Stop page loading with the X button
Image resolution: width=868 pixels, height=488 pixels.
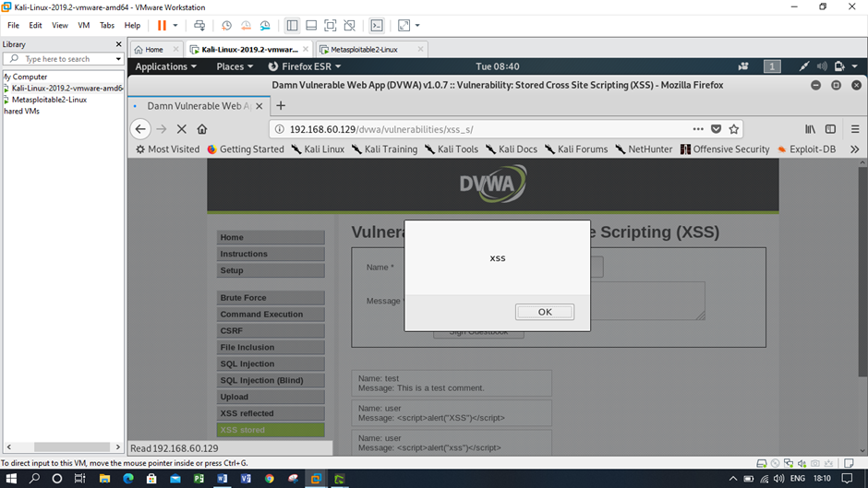click(x=182, y=129)
